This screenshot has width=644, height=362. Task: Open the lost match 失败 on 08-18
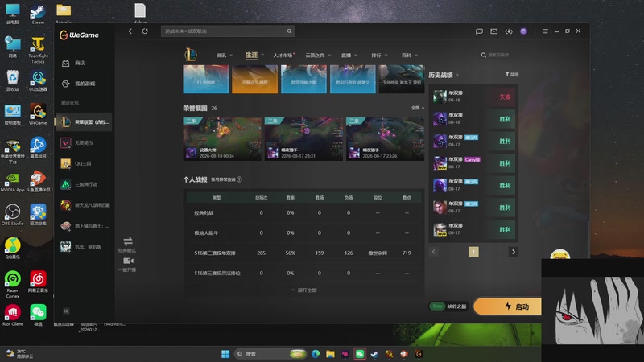[473, 97]
